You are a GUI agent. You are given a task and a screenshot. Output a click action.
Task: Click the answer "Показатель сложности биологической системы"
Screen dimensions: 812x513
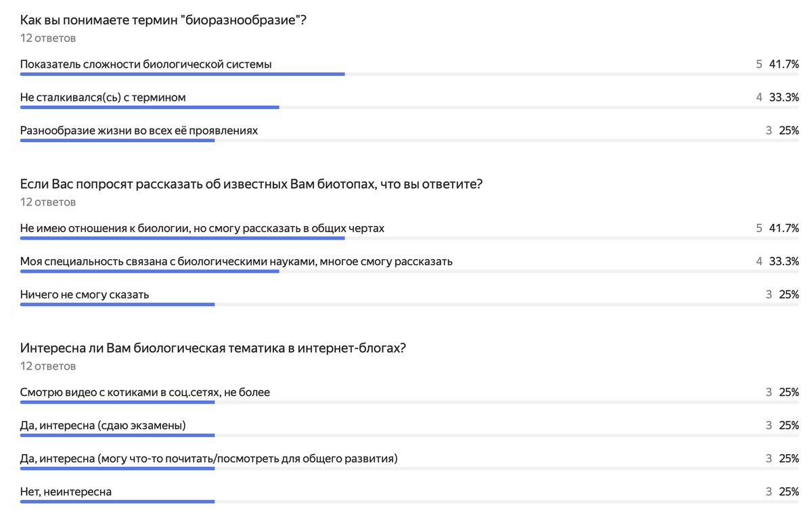[x=145, y=64]
